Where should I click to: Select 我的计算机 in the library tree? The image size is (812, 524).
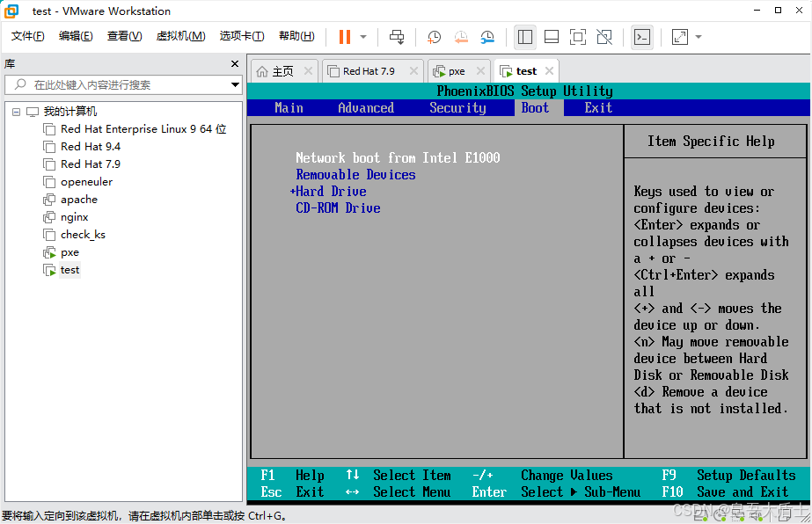[x=69, y=112]
